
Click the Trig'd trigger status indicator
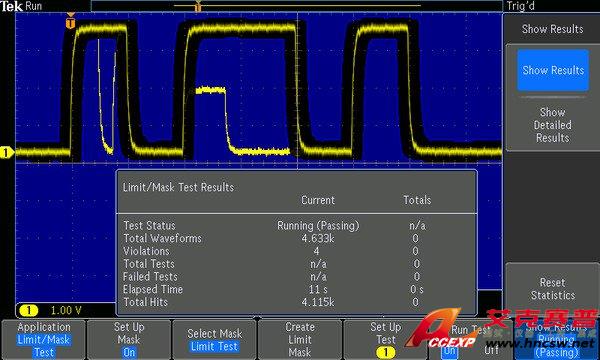[521, 6]
